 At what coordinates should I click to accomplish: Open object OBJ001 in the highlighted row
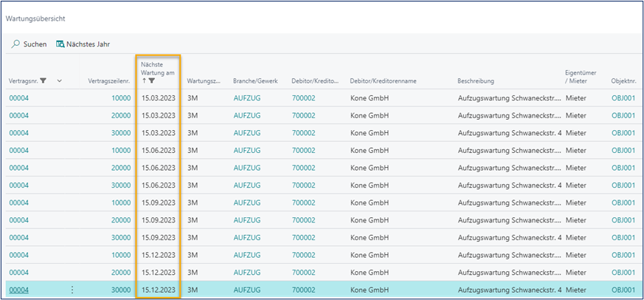click(623, 290)
